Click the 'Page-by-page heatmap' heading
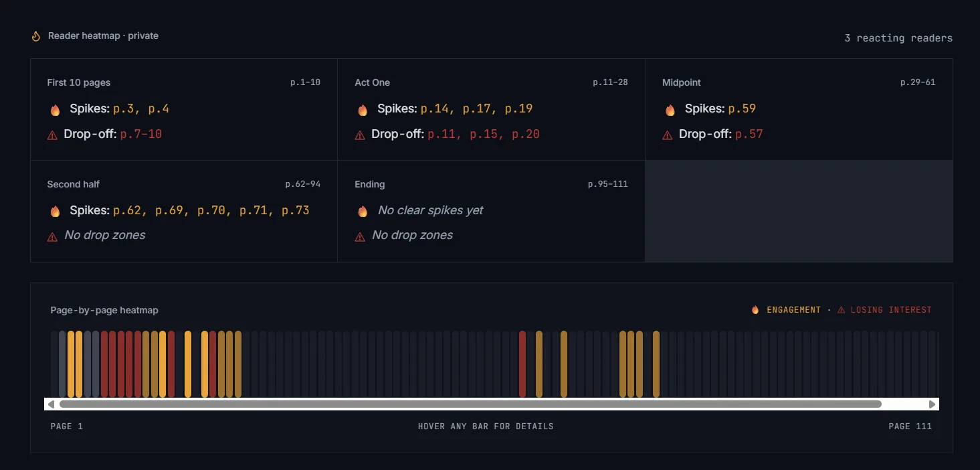The width and height of the screenshot is (980, 470). [x=104, y=310]
